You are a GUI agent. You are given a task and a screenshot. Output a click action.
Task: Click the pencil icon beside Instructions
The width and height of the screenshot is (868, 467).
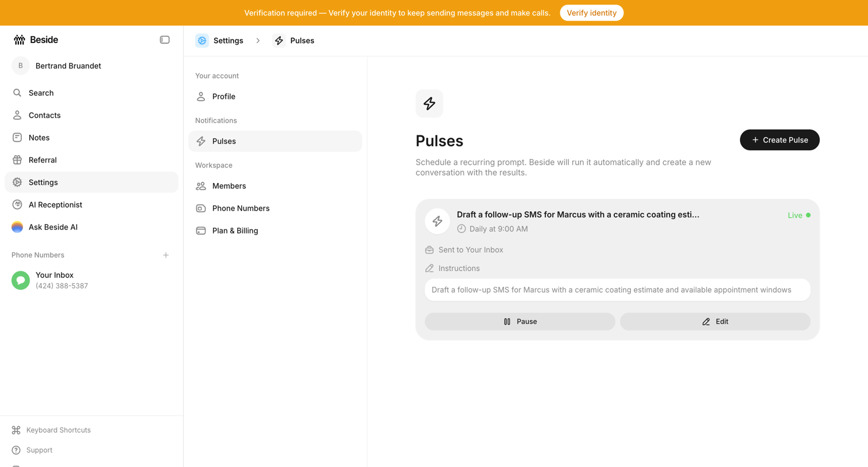coord(429,268)
